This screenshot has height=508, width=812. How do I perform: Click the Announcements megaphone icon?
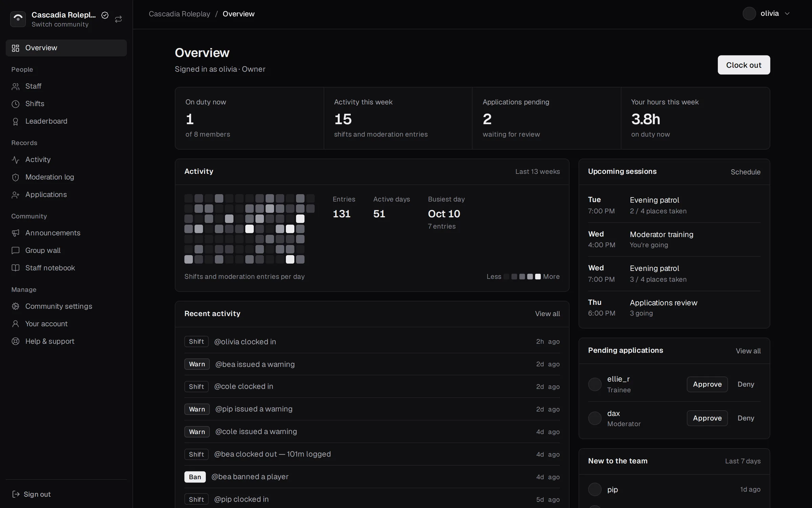[16, 233]
